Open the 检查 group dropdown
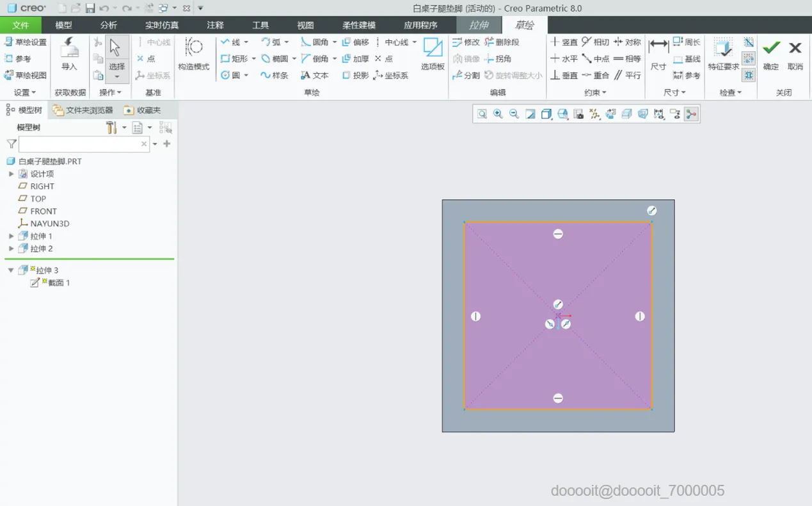The width and height of the screenshot is (812, 506). (x=731, y=92)
